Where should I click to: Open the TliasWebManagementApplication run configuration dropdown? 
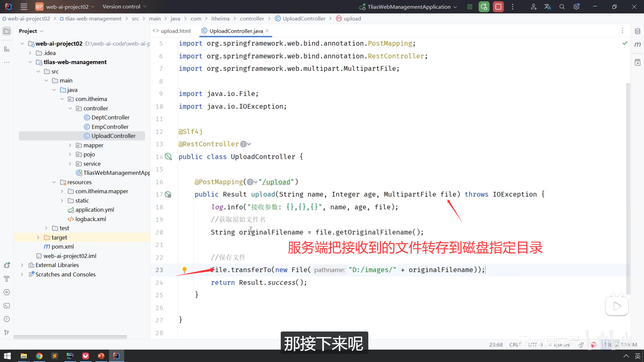pyautogui.click(x=409, y=7)
